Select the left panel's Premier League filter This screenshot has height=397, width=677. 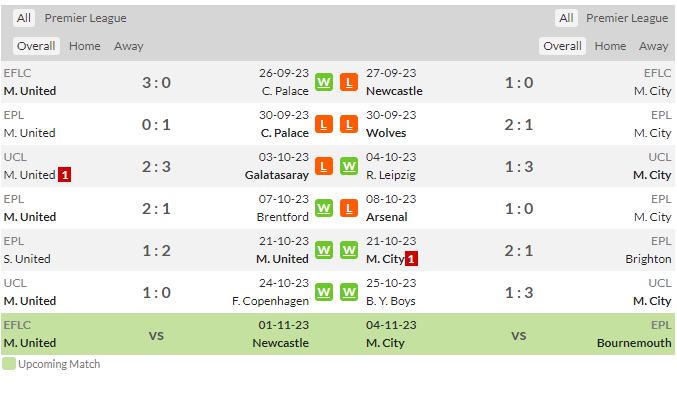point(85,18)
